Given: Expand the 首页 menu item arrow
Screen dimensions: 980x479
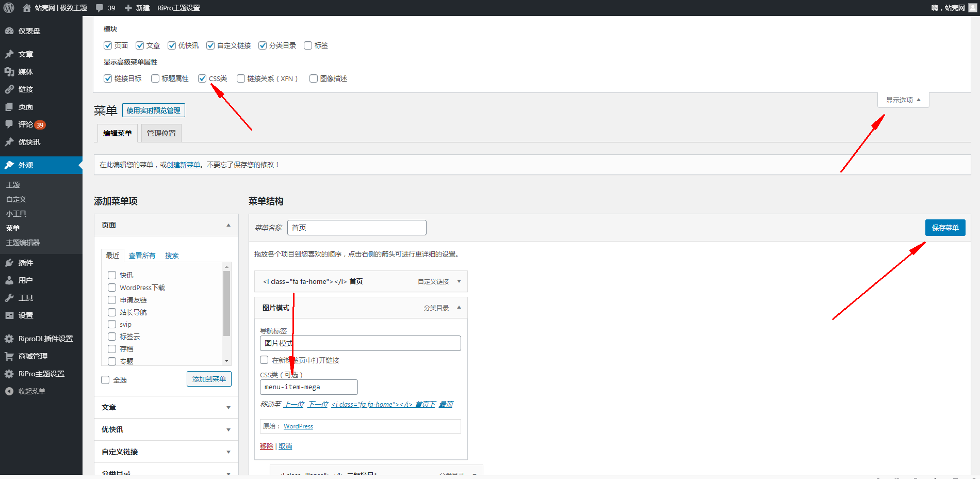Looking at the screenshot, I should coord(459,281).
